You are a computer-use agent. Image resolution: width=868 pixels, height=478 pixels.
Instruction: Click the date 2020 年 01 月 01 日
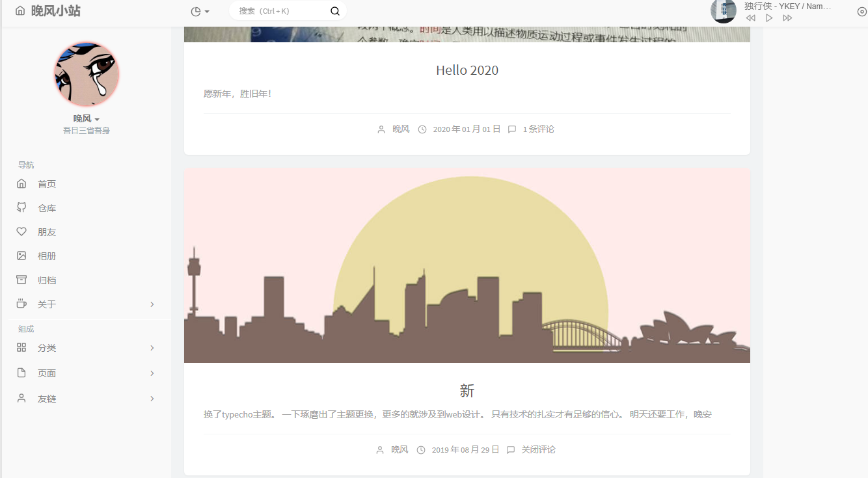(x=467, y=129)
